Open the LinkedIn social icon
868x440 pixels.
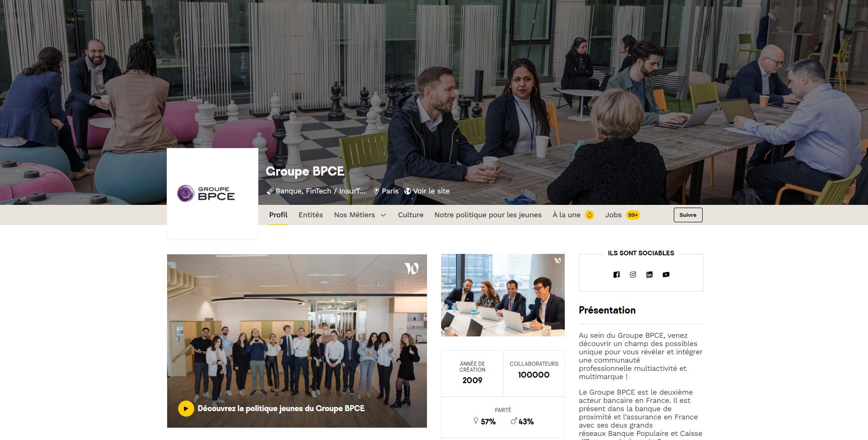point(650,275)
